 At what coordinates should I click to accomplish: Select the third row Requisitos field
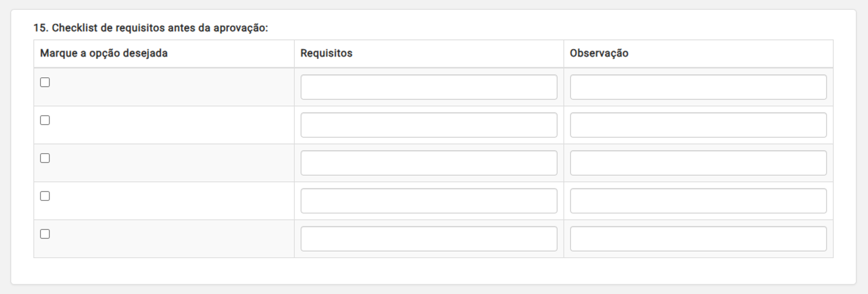pyautogui.click(x=429, y=163)
